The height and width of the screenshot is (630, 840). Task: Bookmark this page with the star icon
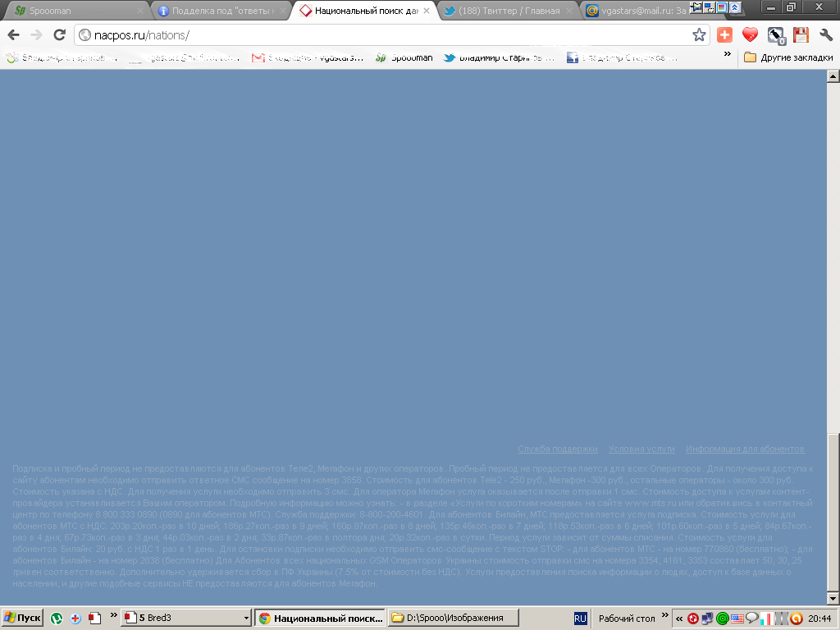click(x=699, y=35)
